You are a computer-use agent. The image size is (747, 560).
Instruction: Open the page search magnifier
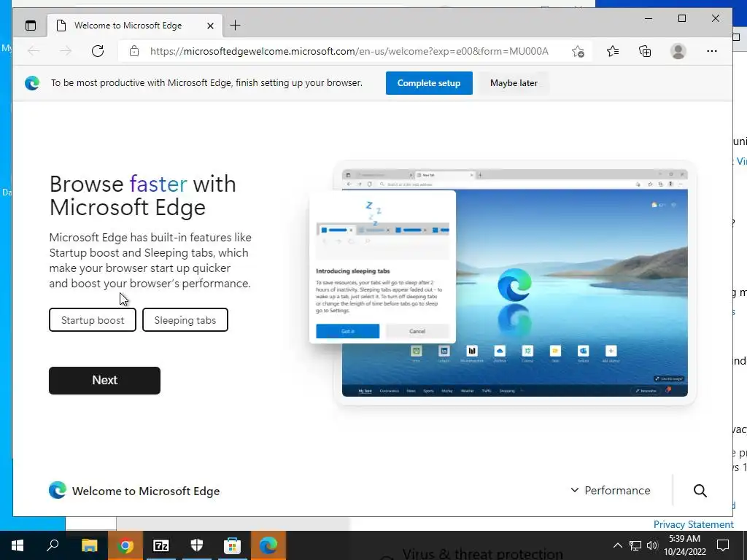(x=700, y=491)
